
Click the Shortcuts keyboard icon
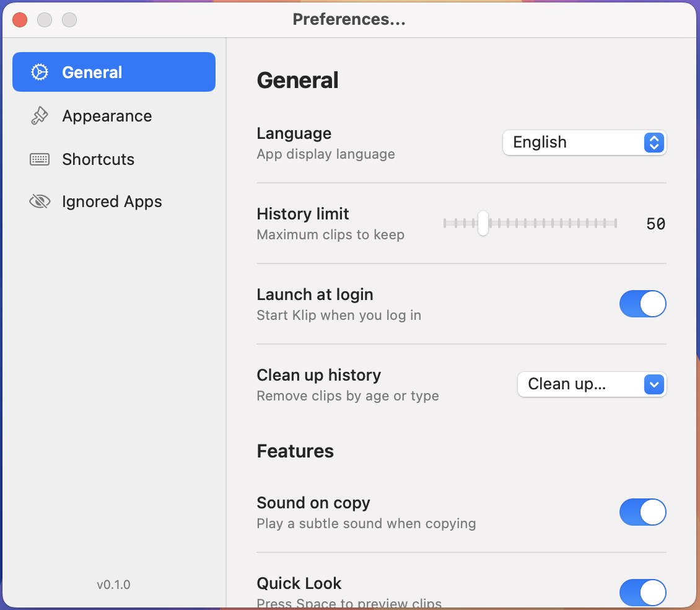click(40, 159)
